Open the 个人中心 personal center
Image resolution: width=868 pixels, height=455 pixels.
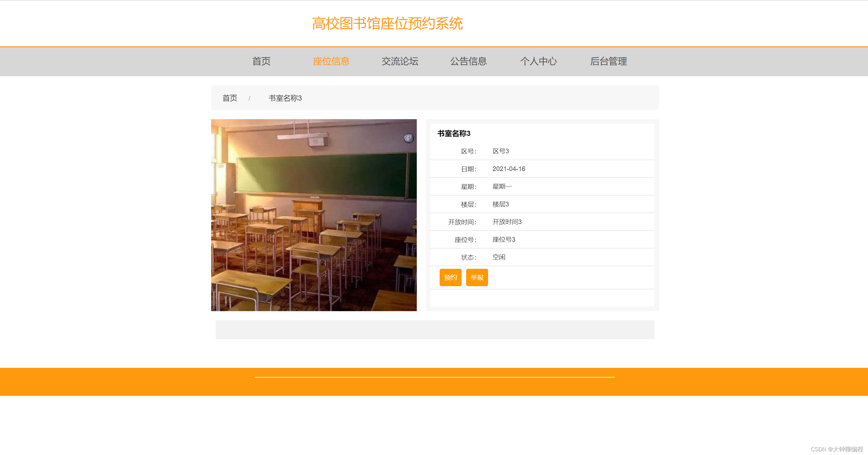point(538,61)
